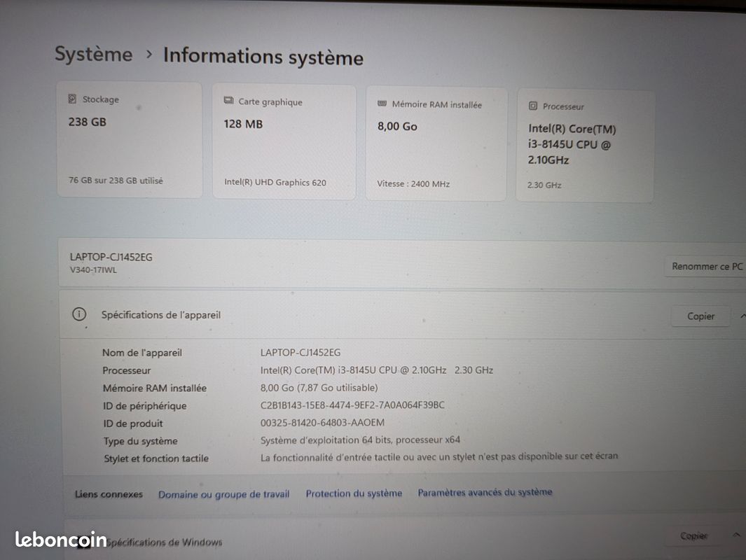Click the ID de produit value 00325-81420

tap(322, 423)
